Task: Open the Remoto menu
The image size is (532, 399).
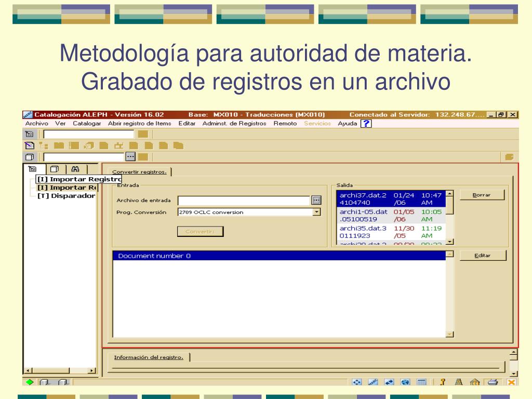Action: coord(285,124)
